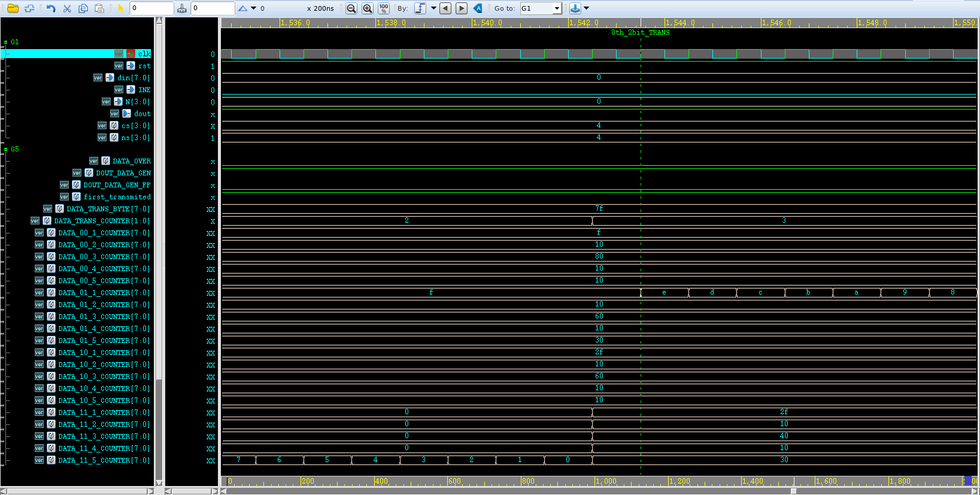
Task: Select the yellow cursor pointer tool
Action: (x=120, y=8)
